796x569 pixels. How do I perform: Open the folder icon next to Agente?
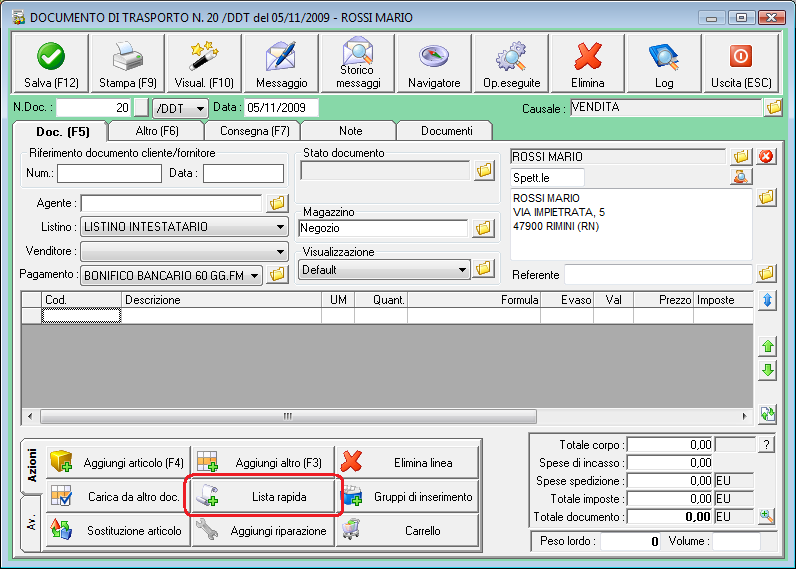tap(277, 203)
